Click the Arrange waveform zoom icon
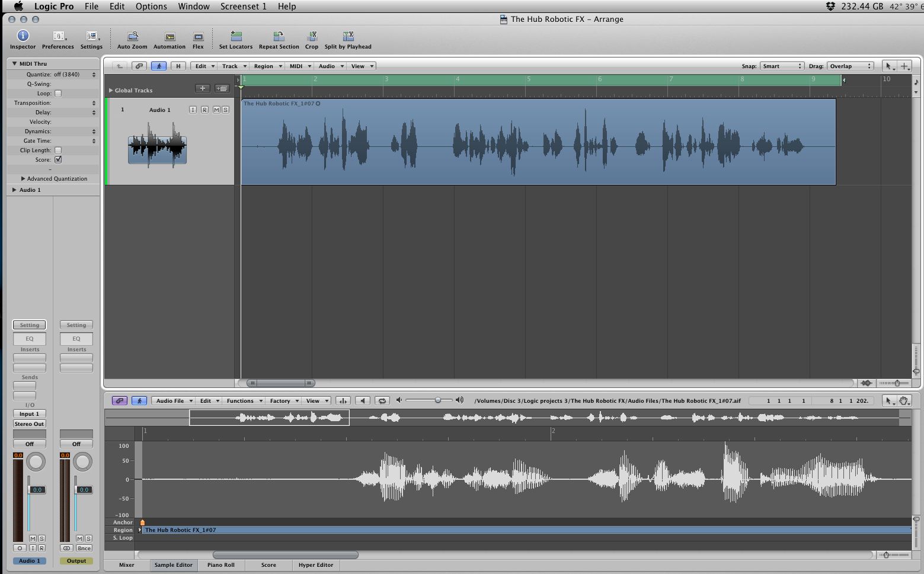Image resolution: width=924 pixels, height=574 pixels. tap(866, 383)
